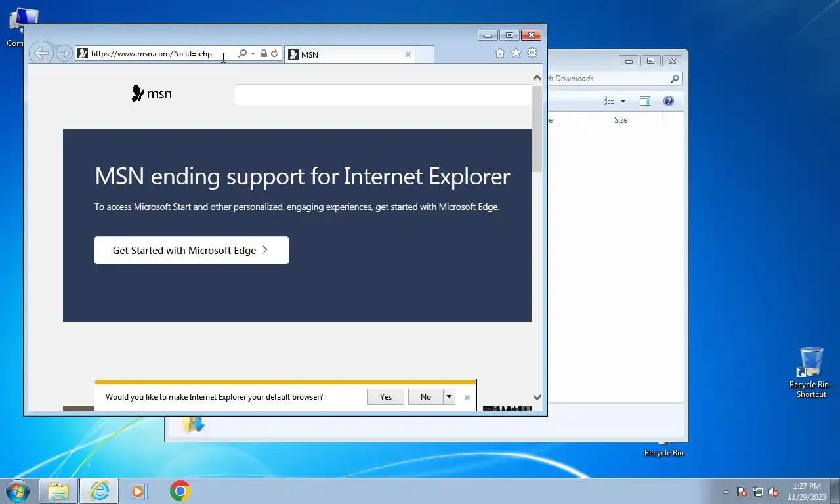Open the Recycle Bin - Shortcut desktop icon

coord(811,372)
